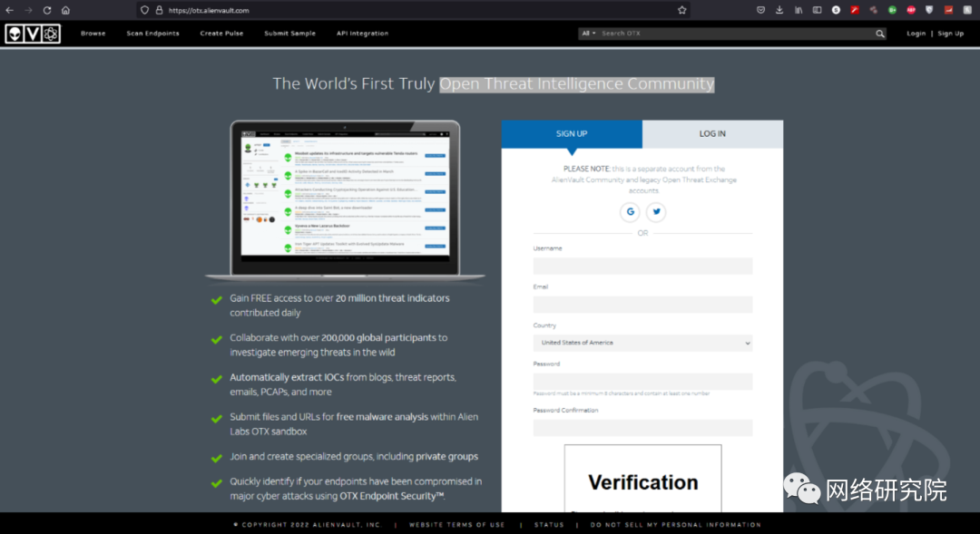Sign up with Twitter
Screen dimensions: 980x534
tap(656, 212)
